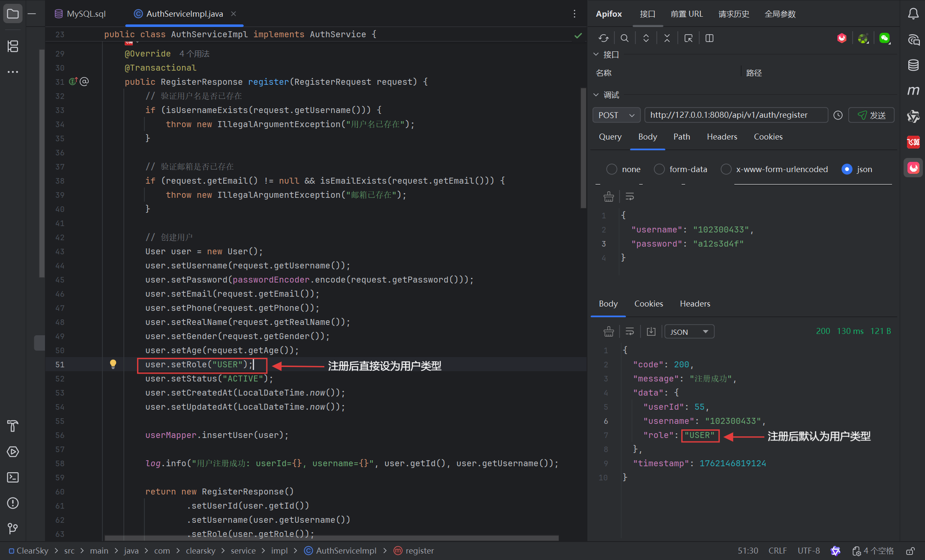Image resolution: width=925 pixels, height=560 pixels.
Task: Open the Headers request tab
Action: (x=721, y=137)
